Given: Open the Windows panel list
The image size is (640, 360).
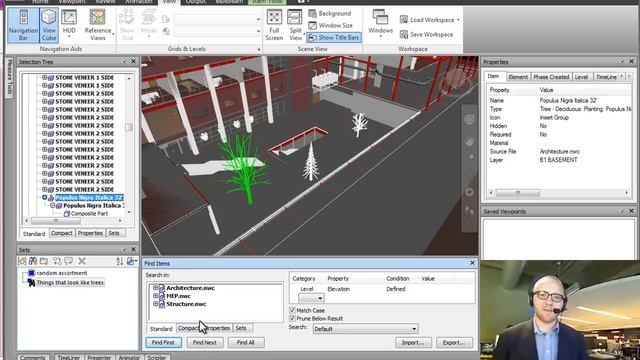Looking at the screenshot, I should click(380, 23).
